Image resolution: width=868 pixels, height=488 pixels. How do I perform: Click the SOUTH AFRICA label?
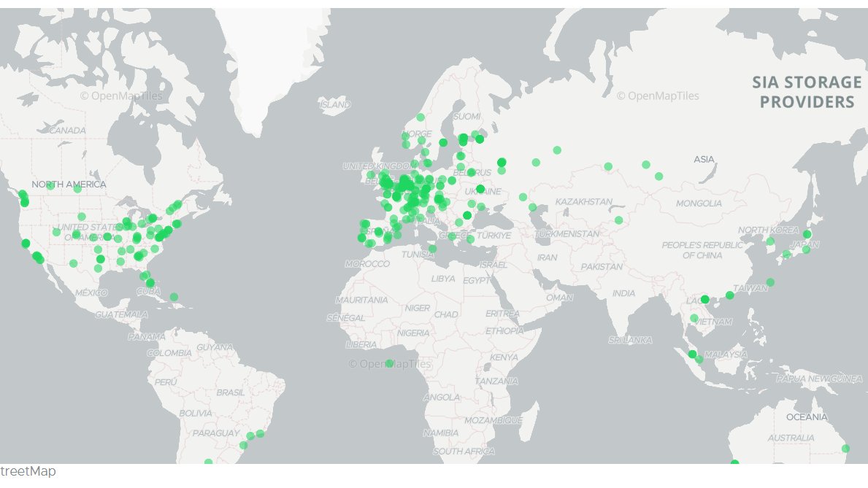[464, 452]
